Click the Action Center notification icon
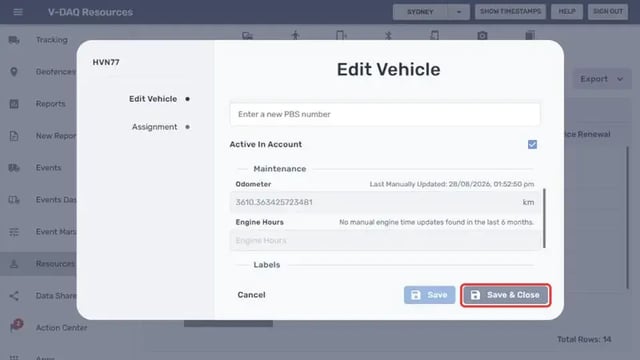The image size is (640, 360). pyautogui.click(x=16, y=326)
